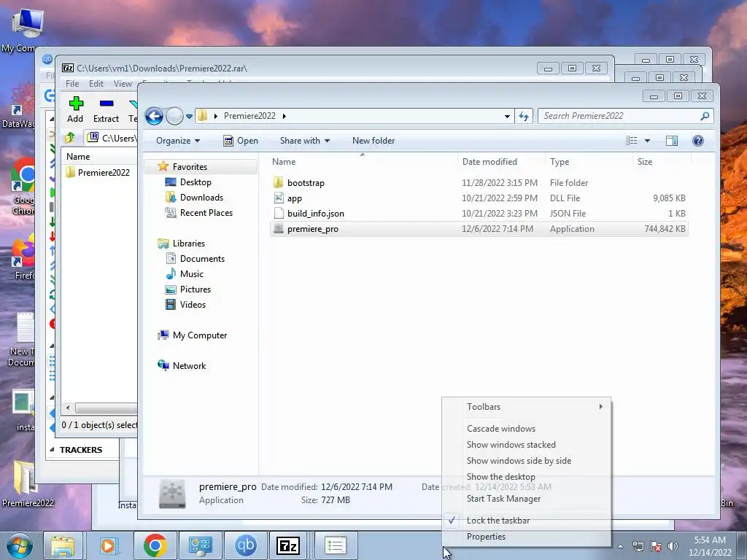Image resolution: width=747 pixels, height=560 pixels.
Task: Open taskbar Properties from context menu
Action: point(527,537)
